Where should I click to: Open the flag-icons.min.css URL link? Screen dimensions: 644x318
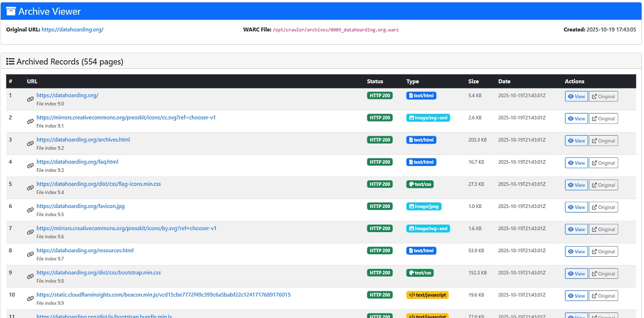[x=99, y=184]
